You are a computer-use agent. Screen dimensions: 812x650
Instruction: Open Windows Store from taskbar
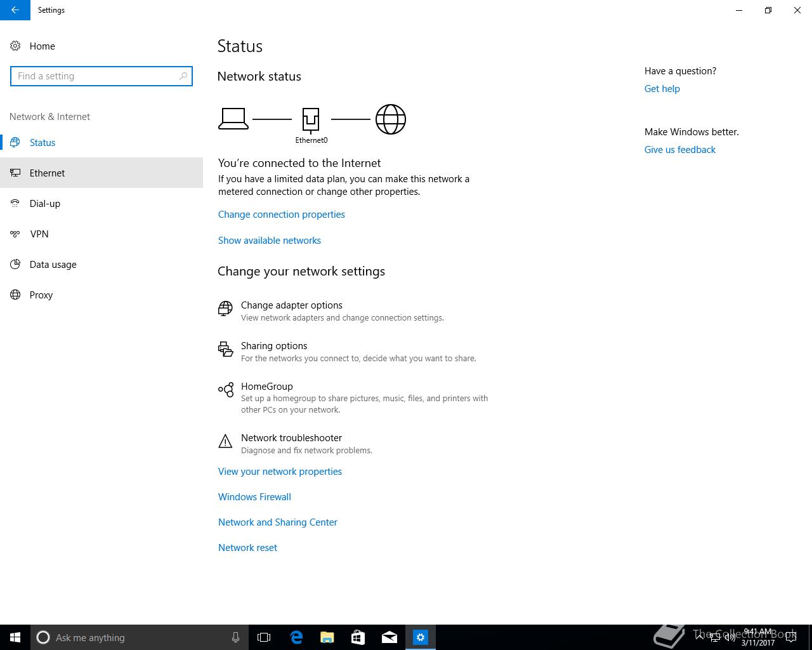pos(358,637)
